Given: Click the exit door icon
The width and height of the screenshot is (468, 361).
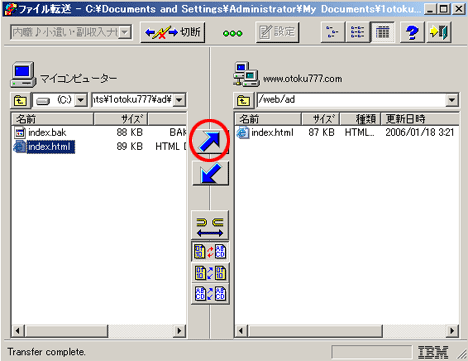Looking at the screenshot, I should point(439,32).
